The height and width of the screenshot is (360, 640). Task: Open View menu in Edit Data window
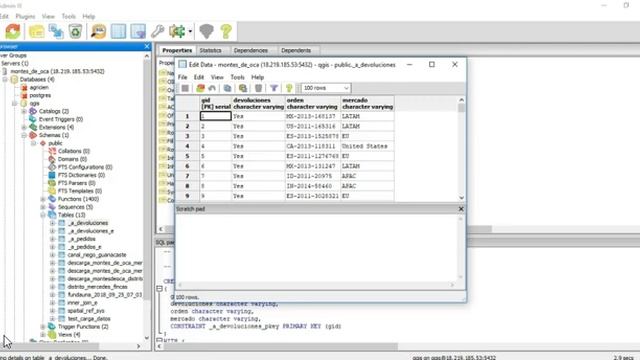pyautogui.click(x=217, y=77)
